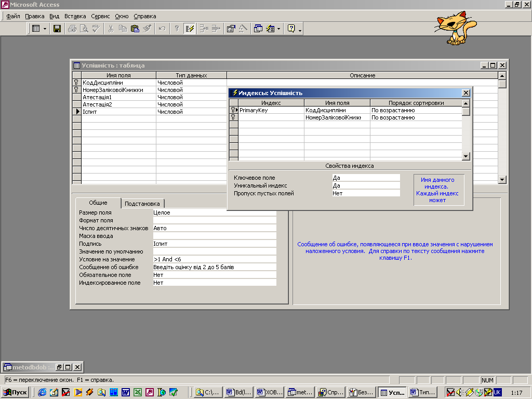
Task: Open Print Preview icon
Action: 84,29
